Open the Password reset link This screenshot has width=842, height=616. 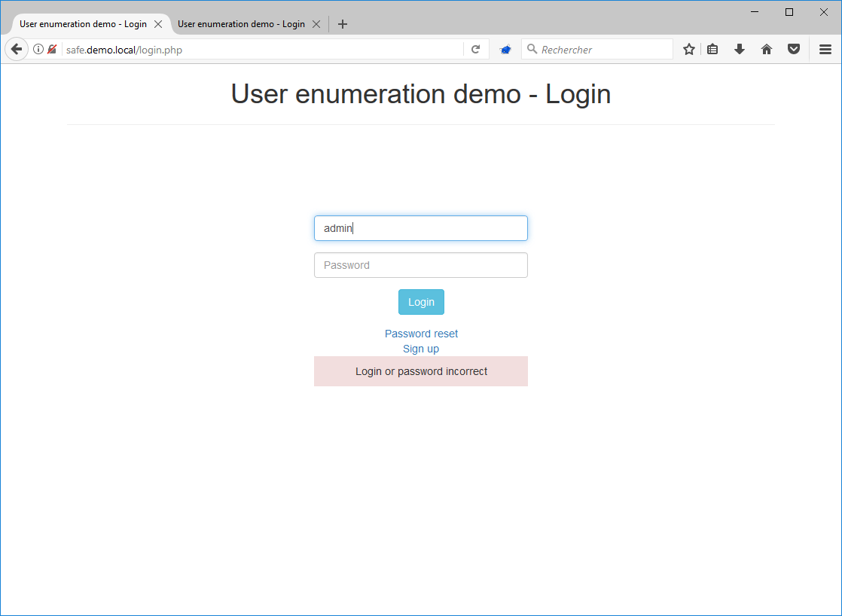click(x=421, y=333)
